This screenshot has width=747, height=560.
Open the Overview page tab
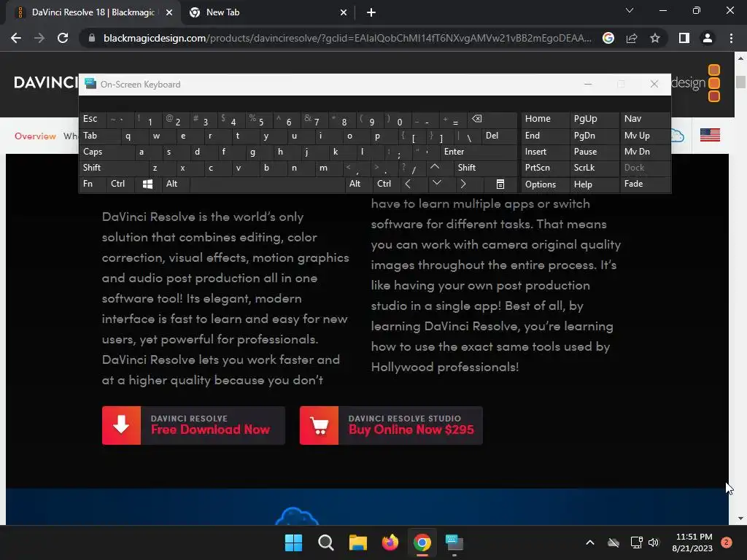click(35, 136)
